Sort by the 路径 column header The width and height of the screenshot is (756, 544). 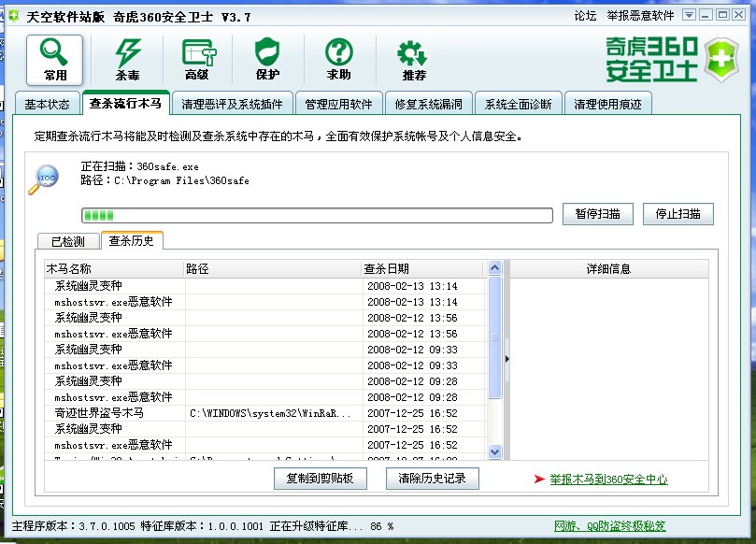[273, 268]
